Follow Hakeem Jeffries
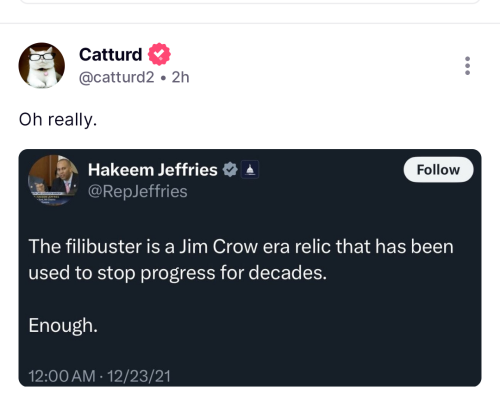Image resolution: width=500 pixels, height=406 pixels. point(438,170)
